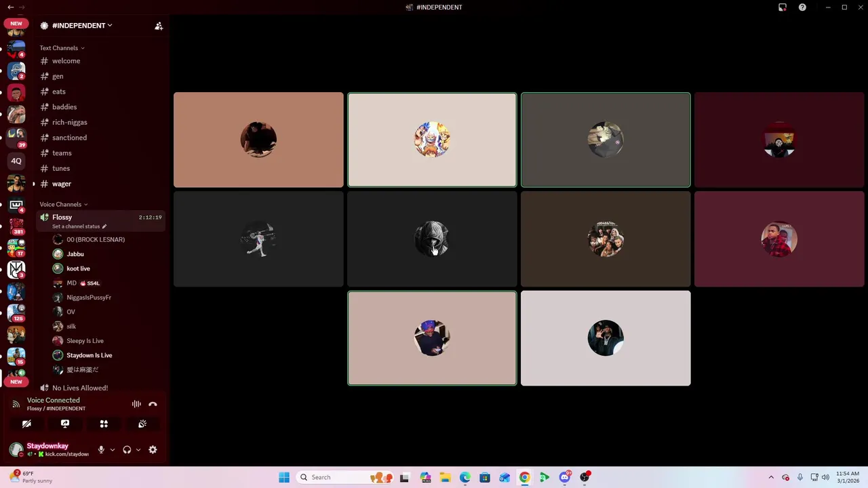The image size is (868, 488).
Task: Open the 4Q server in server list
Action: [x=16, y=161]
